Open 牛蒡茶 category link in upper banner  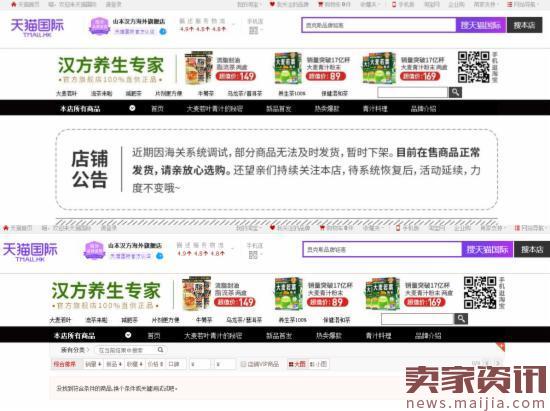click(206, 93)
